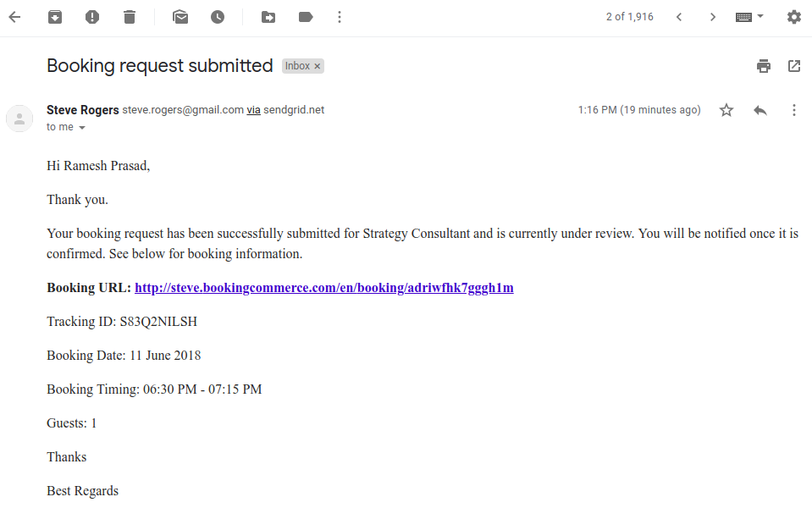This screenshot has height=508, width=812.
Task: Open the Move to folder icon
Action: [268, 17]
